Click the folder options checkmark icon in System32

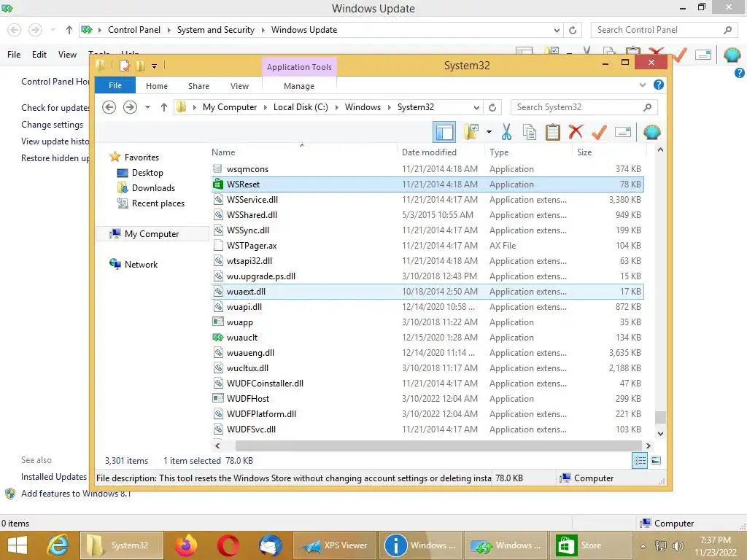[x=471, y=132]
